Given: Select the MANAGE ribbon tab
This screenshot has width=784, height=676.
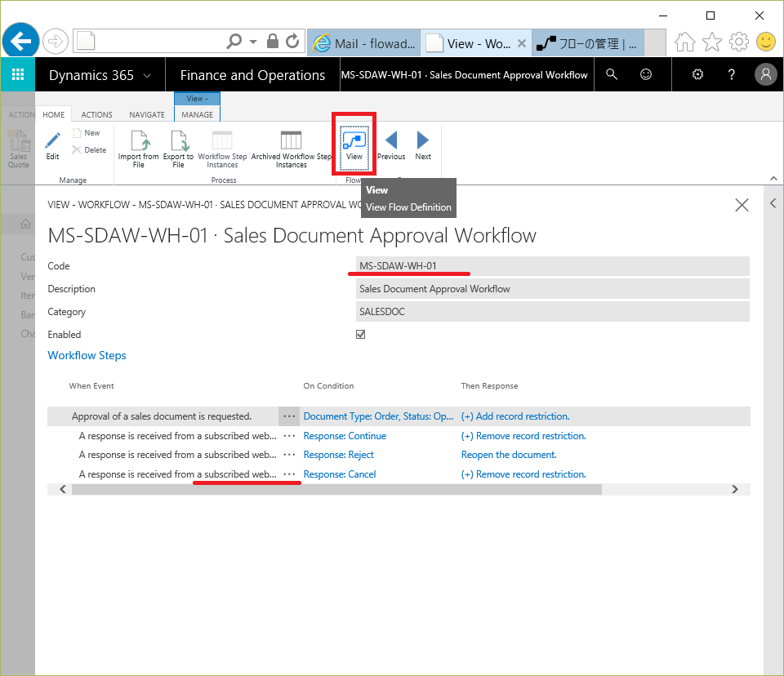Looking at the screenshot, I should [x=197, y=114].
